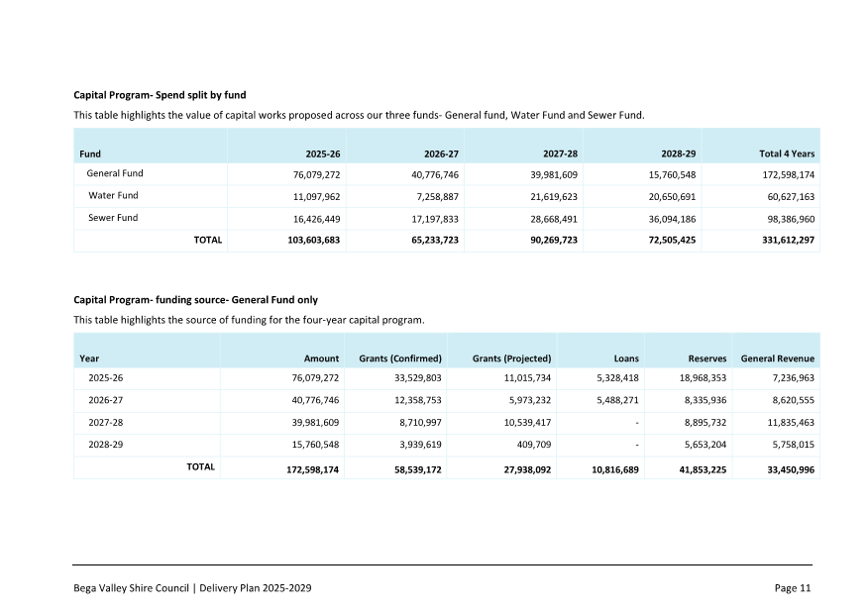The width and height of the screenshot is (868, 614).
Task: Click the 'Capital Program- Spend split by fund' heading
Action: [160, 95]
